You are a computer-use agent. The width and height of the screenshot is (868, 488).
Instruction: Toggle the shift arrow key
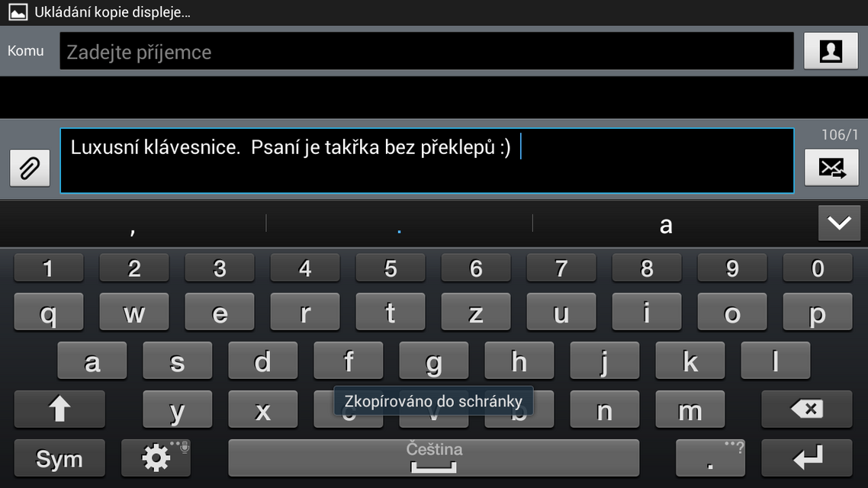(59, 409)
